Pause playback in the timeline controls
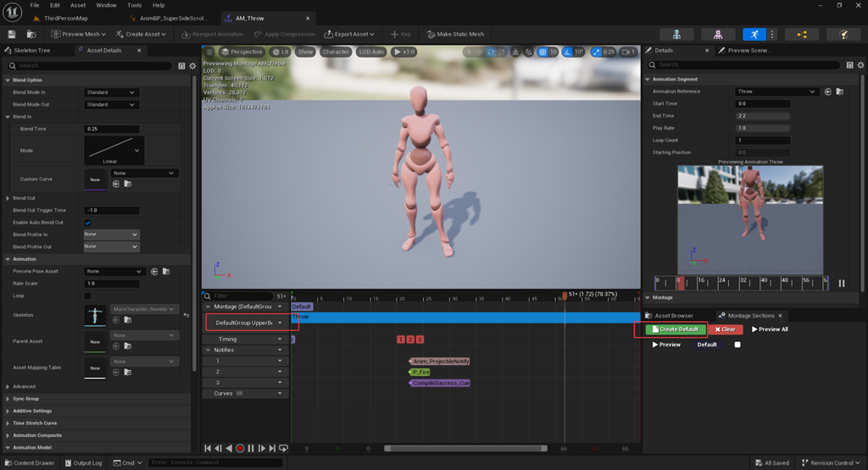This screenshot has width=868, height=470. pos(251,449)
